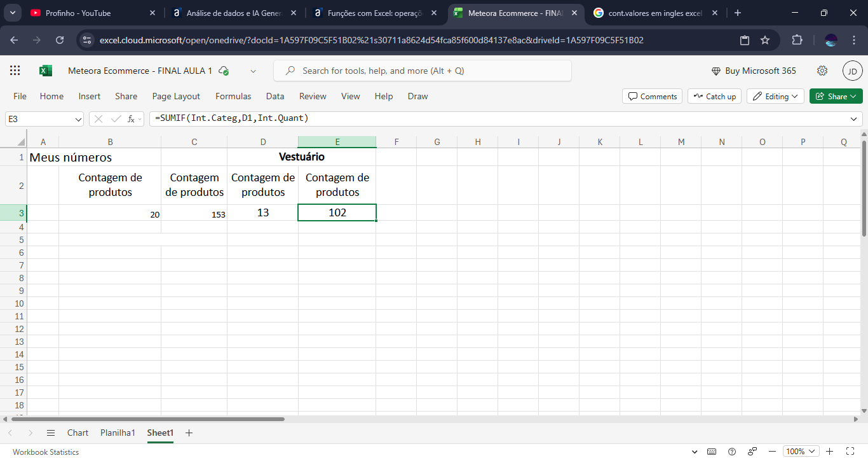Open the help question mark icon

point(732,452)
